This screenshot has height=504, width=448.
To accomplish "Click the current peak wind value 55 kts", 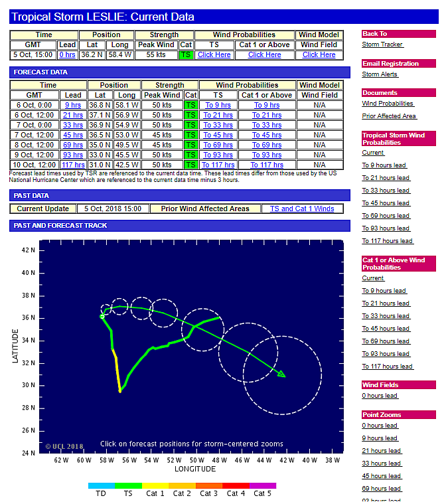I will click(x=156, y=55).
